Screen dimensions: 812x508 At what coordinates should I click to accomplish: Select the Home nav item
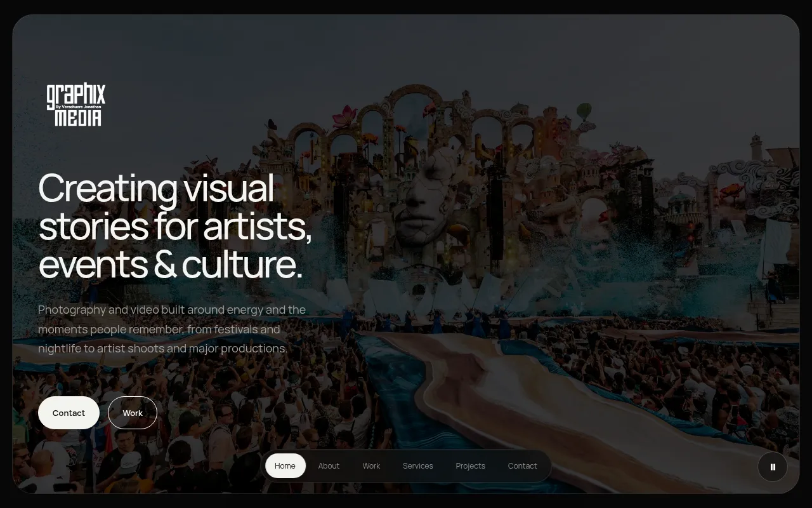click(285, 465)
